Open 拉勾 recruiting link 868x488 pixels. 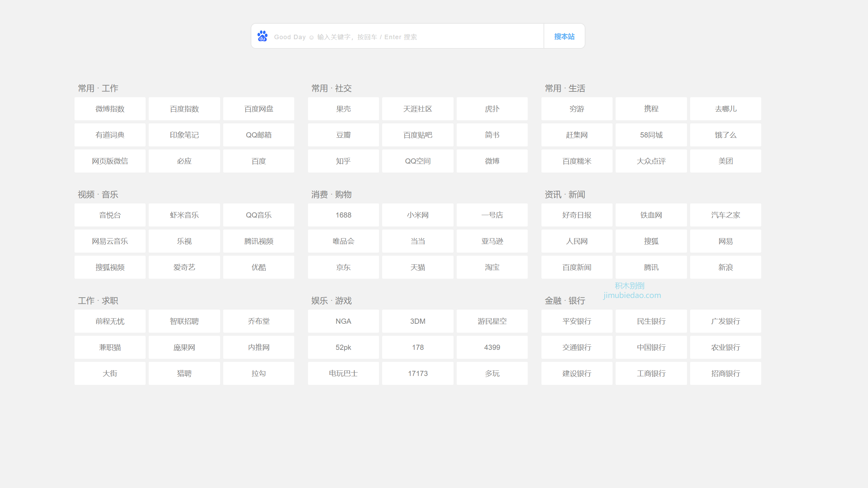259,374
